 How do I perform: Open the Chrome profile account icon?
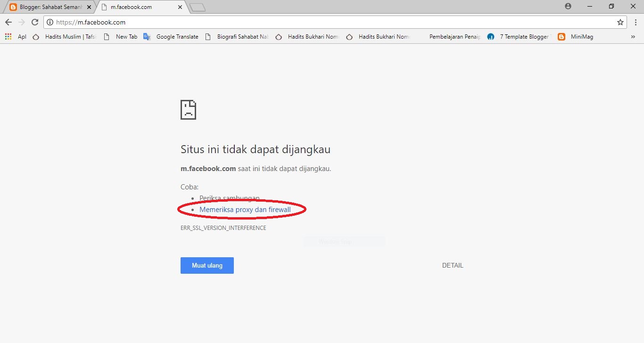tap(568, 6)
